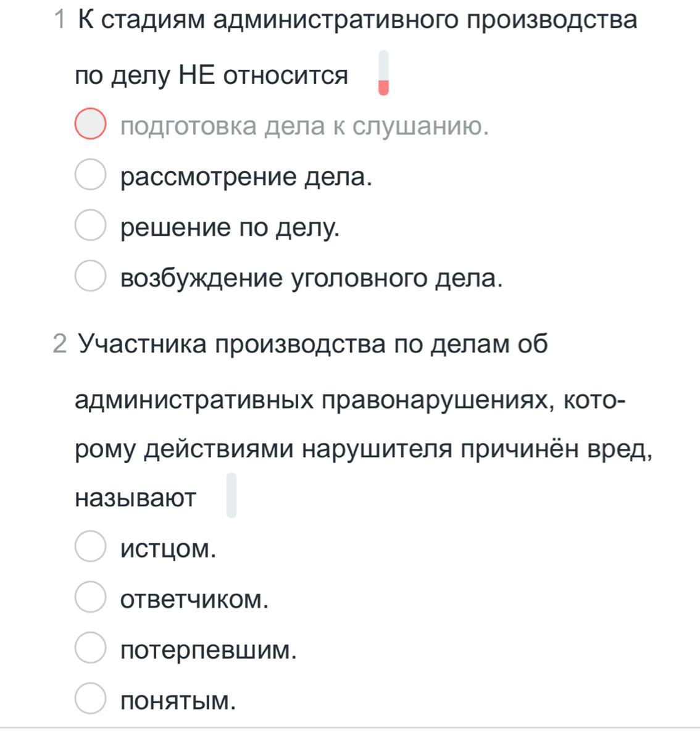Click the red-filled indicator bar of question 1
This screenshot has height=741, width=700.
point(383,73)
